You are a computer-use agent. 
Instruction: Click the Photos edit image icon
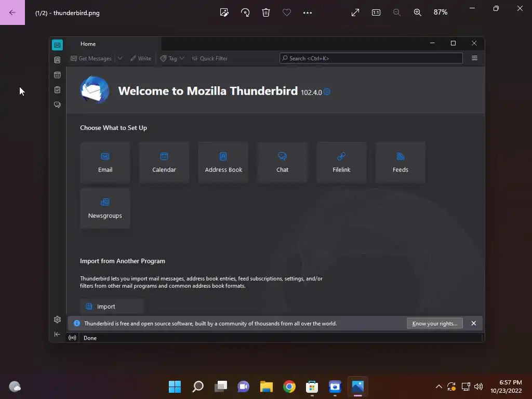[x=224, y=12]
